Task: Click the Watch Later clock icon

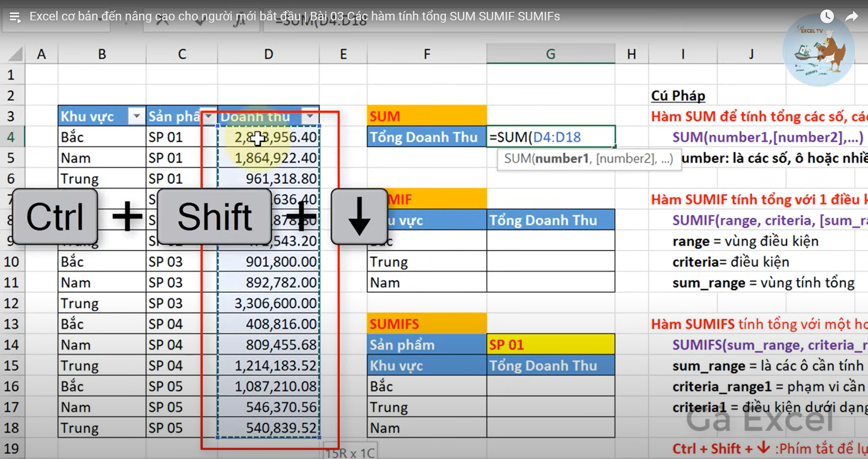Action: pyautogui.click(x=827, y=16)
